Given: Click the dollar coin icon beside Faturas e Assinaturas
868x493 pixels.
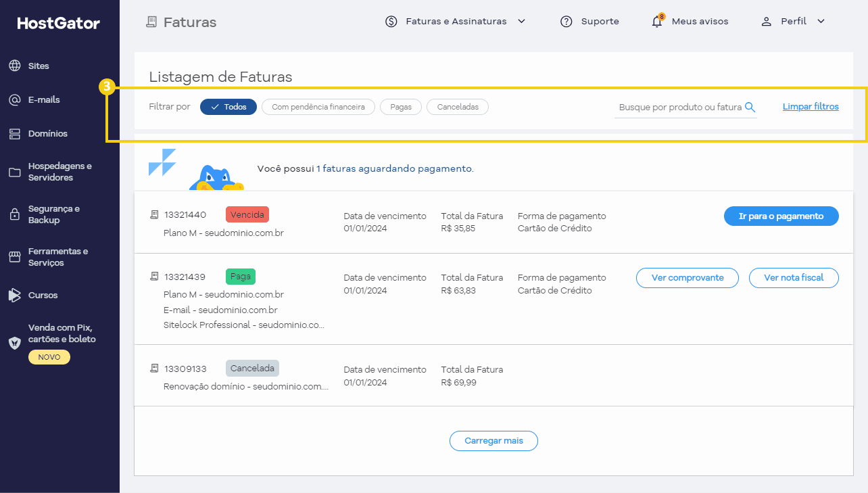Looking at the screenshot, I should click(391, 22).
